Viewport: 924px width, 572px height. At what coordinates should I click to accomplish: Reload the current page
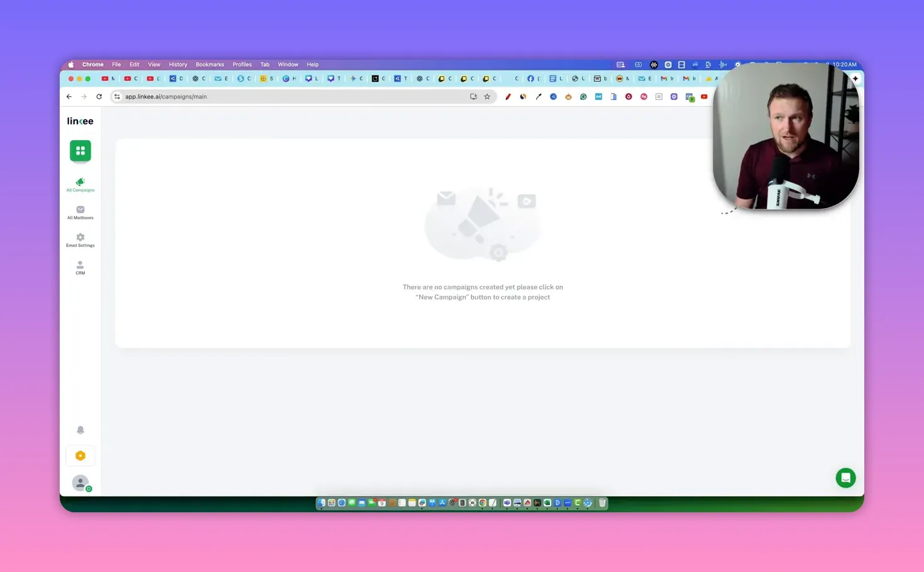pyautogui.click(x=99, y=97)
